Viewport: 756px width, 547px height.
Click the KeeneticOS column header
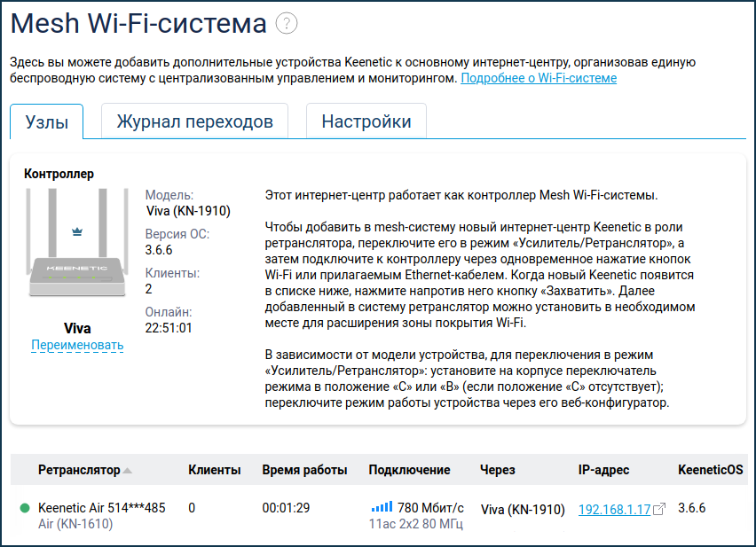click(710, 470)
